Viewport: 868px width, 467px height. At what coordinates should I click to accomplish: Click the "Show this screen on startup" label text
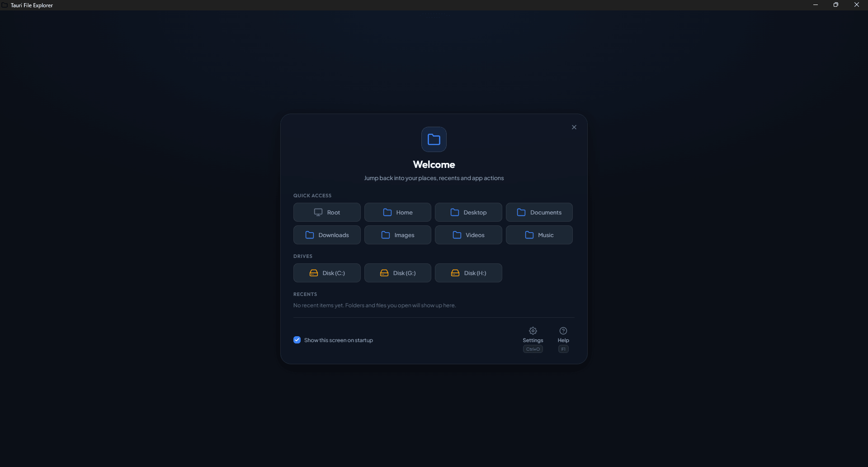[x=339, y=340]
